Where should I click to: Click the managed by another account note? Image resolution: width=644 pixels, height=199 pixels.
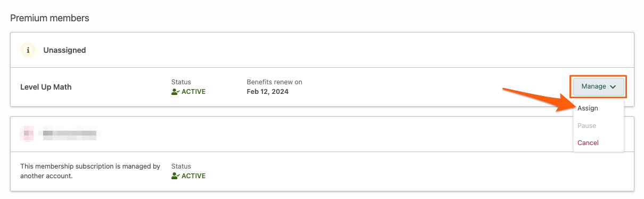click(x=90, y=171)
